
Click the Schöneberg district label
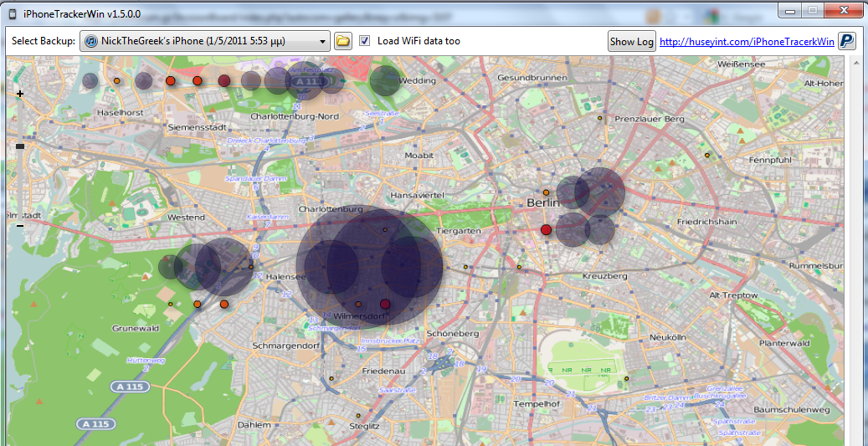453,334
